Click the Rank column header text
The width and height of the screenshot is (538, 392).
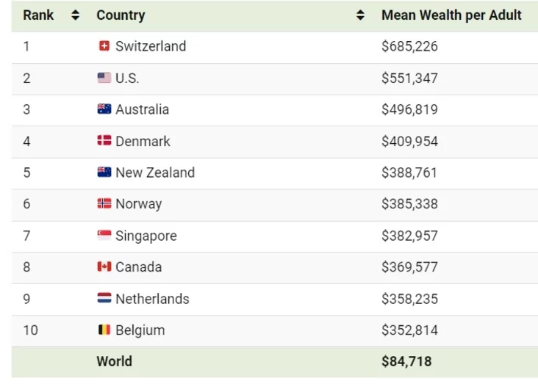[x=38, y=15]
